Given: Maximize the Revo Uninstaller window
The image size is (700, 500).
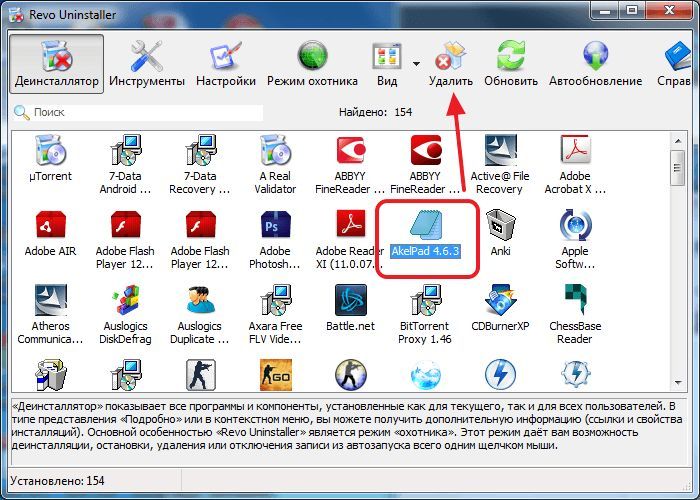Looking at the screenshot, I should [631, 10].
